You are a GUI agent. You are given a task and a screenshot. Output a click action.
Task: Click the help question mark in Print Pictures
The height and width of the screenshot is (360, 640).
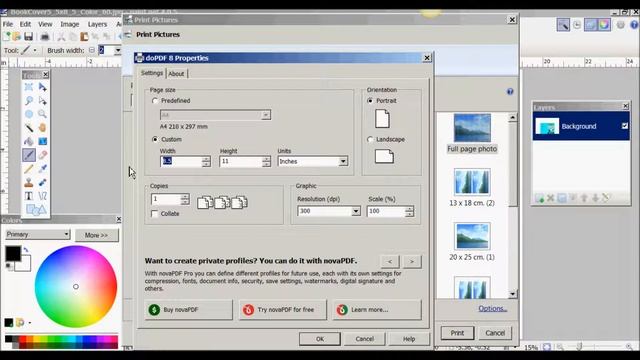[x=510, y=91]
